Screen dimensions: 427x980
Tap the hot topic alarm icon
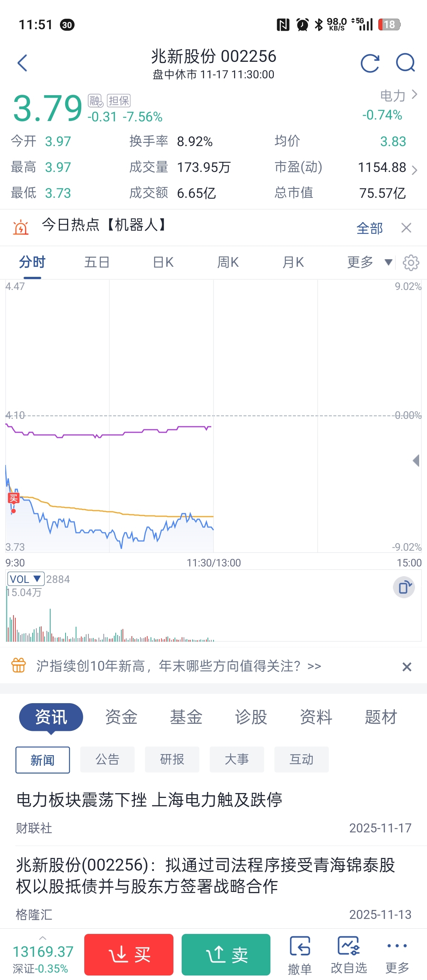click(21, 227)
